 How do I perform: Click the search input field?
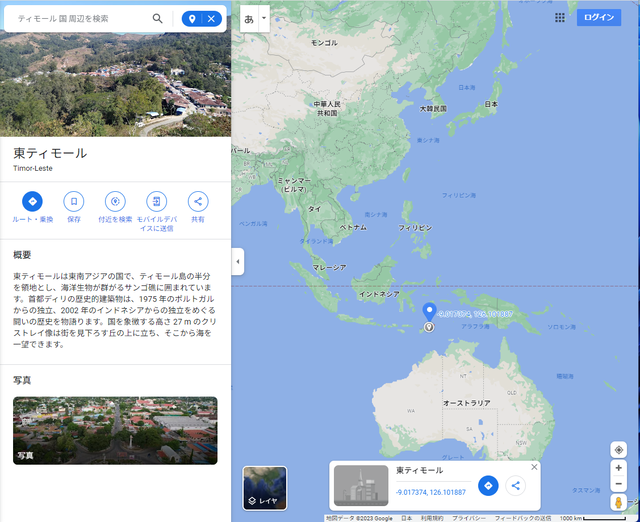(82, 19)
